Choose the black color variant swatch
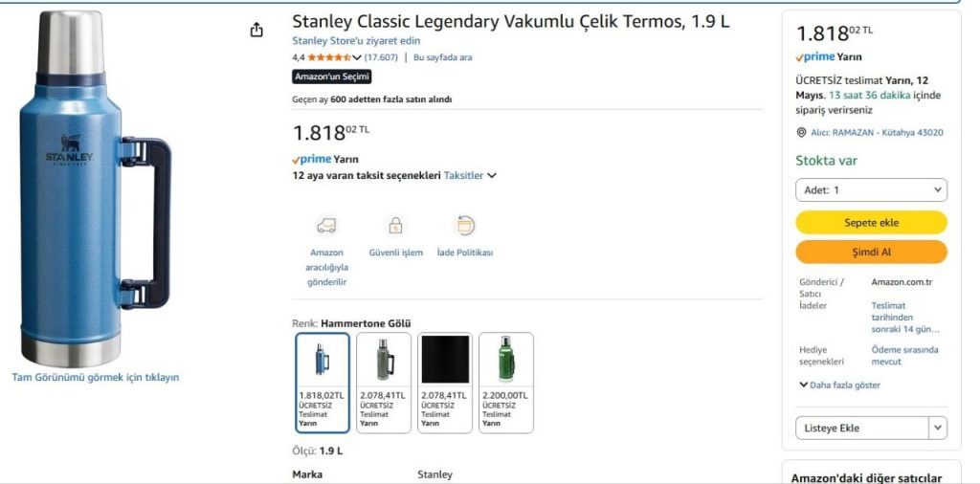The width and height of the screenshot is (980, 484). [445, 383]
